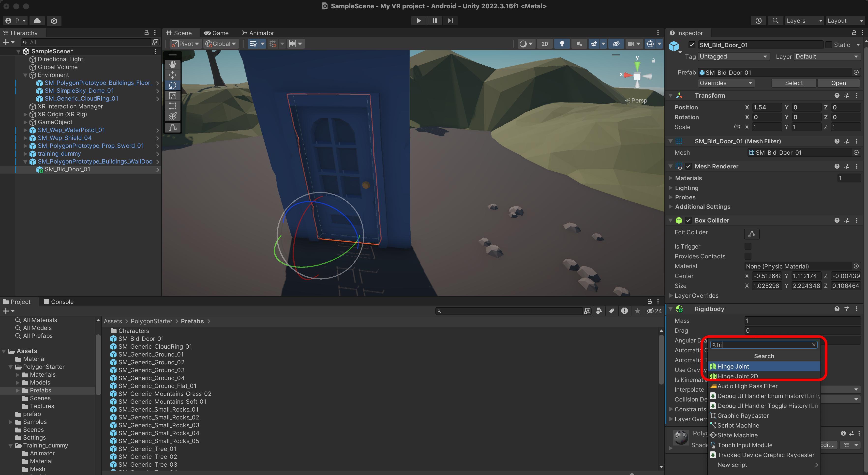Toggle scene lighting lightbulb icon
This screenshot has height=475, width=868.
tap(562, 44)
